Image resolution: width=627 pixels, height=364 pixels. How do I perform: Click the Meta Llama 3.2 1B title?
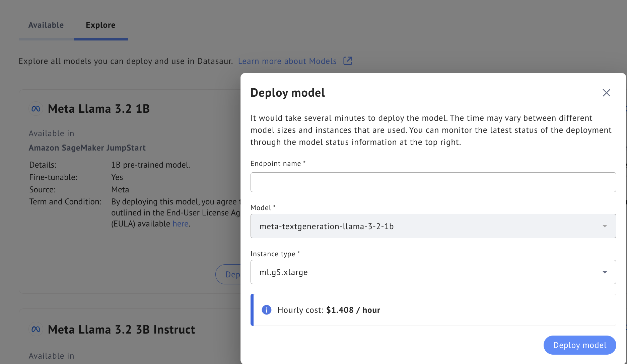(99, 109)
